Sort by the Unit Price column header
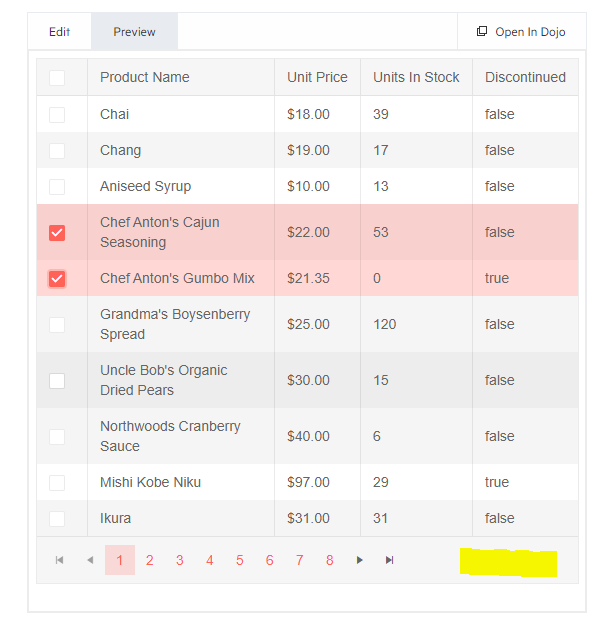This screenshot has height=626, width=605. (x=317, y=78)
